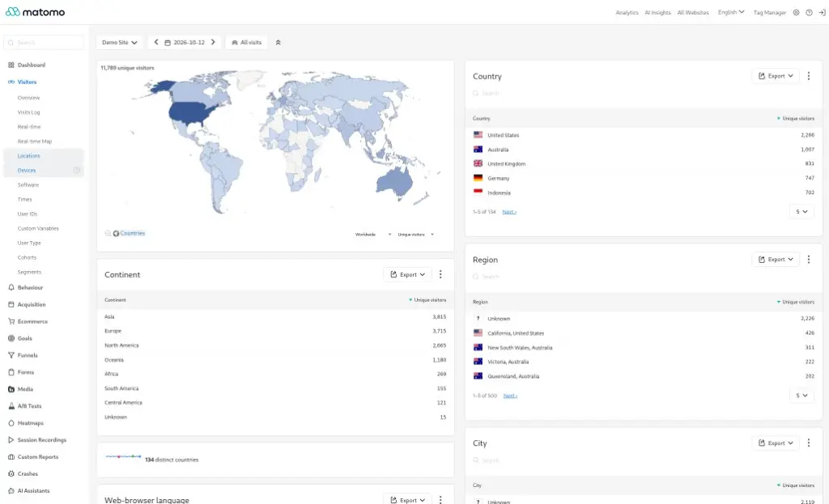
Task: Click the Matomo logo
Action: click(35, 11)
